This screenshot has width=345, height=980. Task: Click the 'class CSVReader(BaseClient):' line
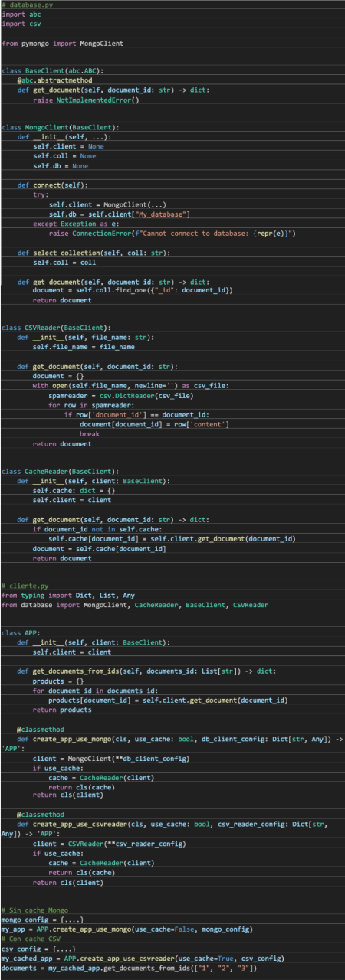57,328
